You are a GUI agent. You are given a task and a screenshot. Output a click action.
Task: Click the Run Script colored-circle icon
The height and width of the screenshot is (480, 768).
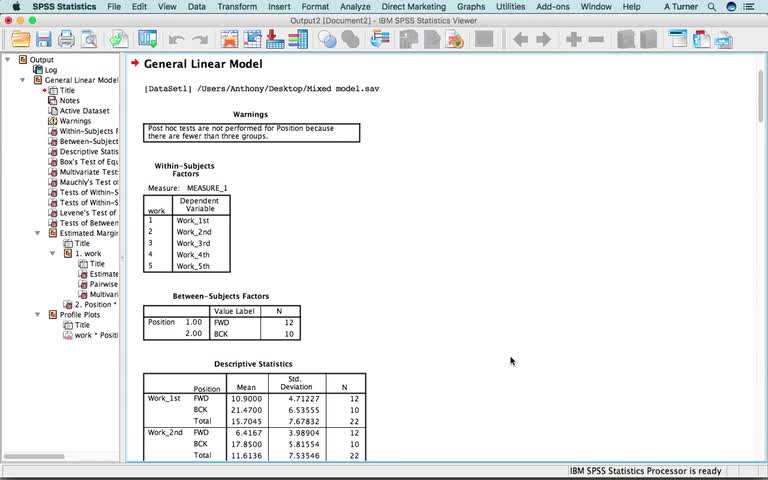click(455, 39)
